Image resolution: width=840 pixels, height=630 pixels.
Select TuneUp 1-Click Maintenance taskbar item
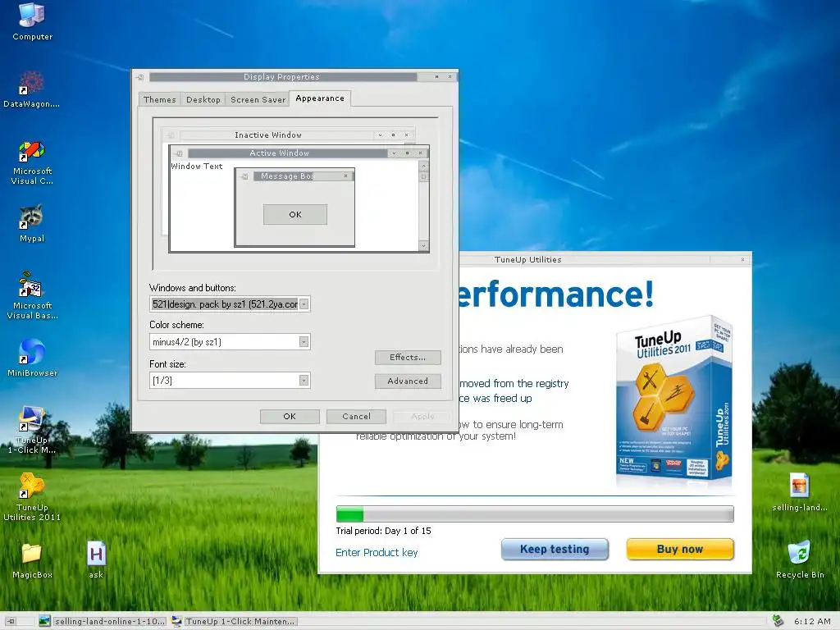[234, 622]
